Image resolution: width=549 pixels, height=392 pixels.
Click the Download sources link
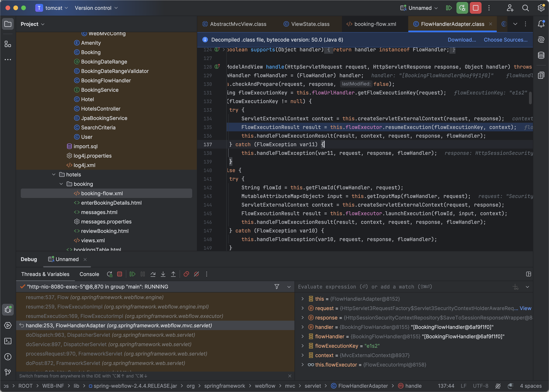462,40
